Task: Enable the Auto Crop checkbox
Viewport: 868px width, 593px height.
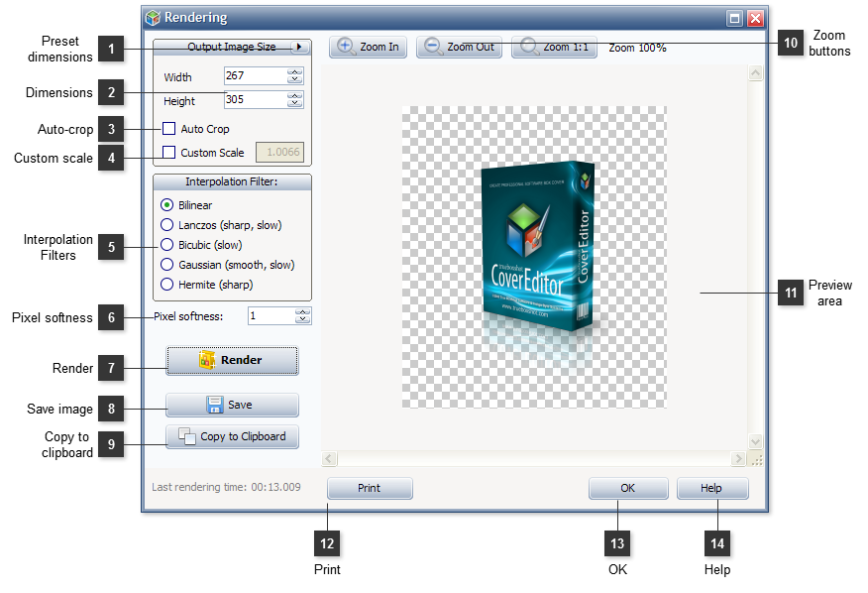Action: pyautogui.click(x=168, y=129)
